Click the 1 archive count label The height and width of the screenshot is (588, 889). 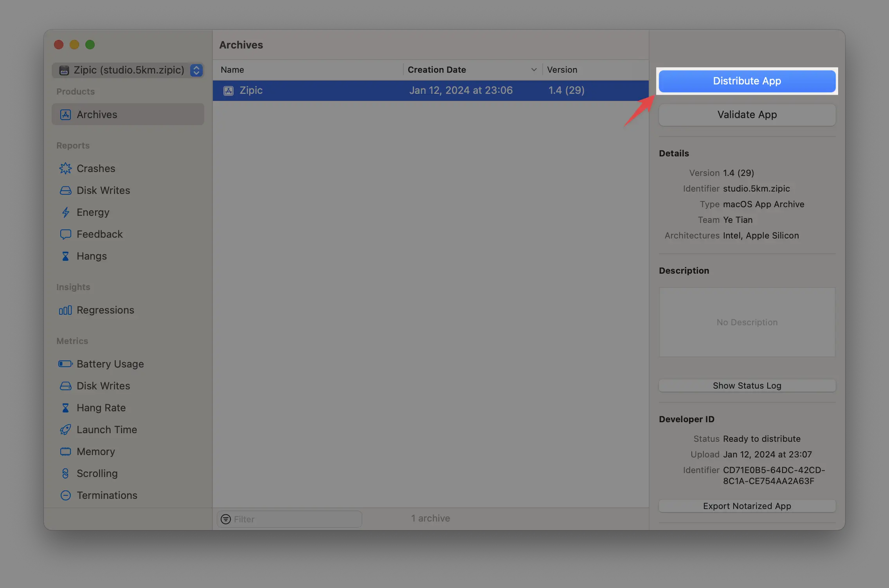(430, 518)
